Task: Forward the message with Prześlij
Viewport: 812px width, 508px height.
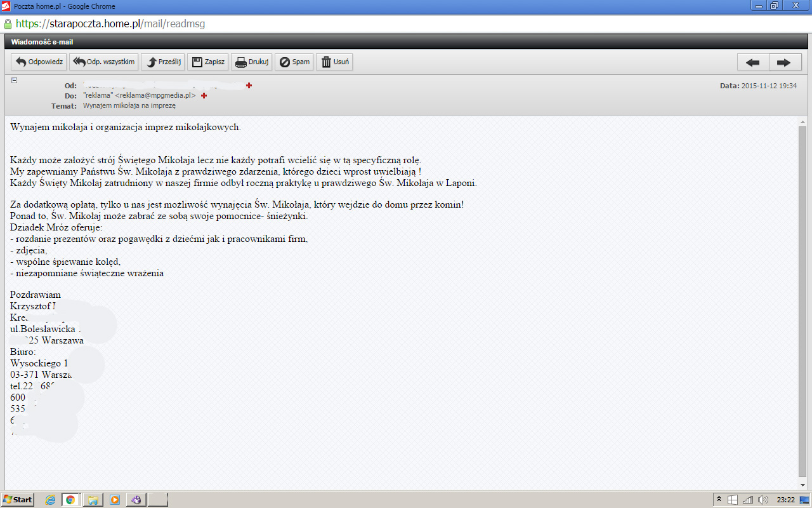Action: [163, 62]
